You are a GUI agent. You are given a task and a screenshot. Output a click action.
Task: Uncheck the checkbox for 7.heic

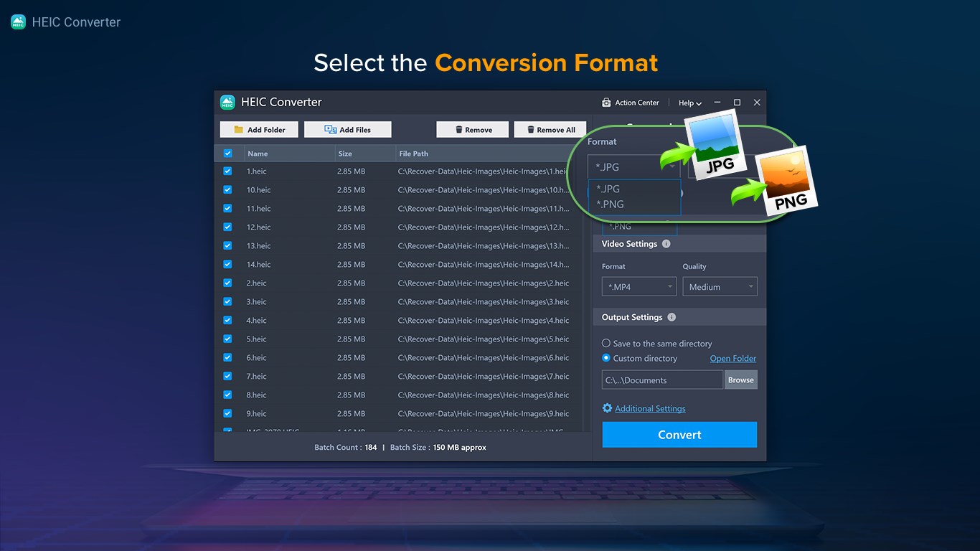227,376
